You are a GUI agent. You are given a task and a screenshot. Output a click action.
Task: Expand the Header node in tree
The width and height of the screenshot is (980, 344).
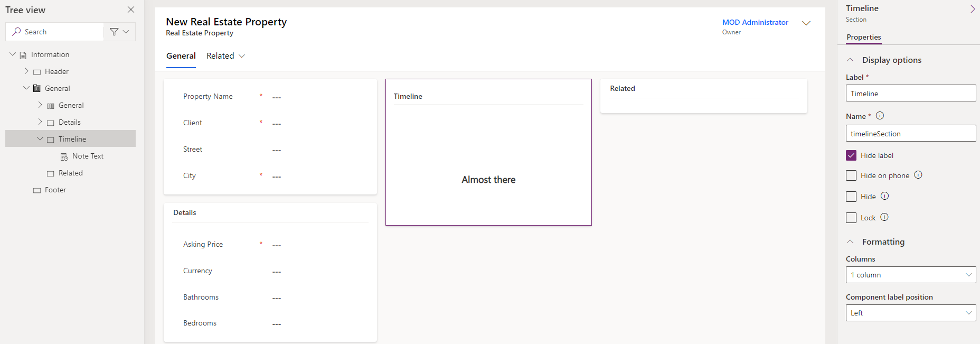[26, 71]
